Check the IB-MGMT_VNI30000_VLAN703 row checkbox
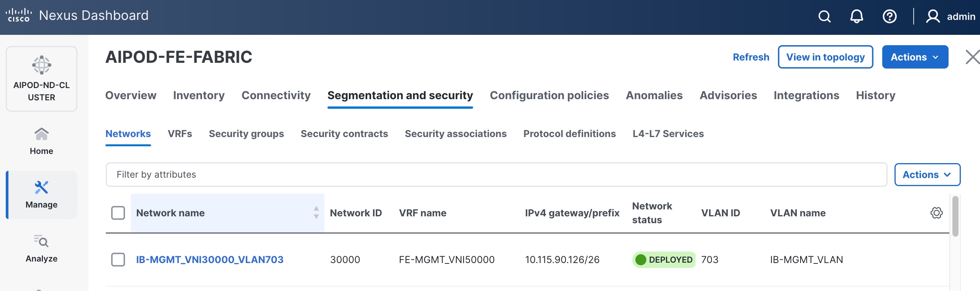Image resolution: width=980 pixels, height=291 pixels. tap(118, 260)
